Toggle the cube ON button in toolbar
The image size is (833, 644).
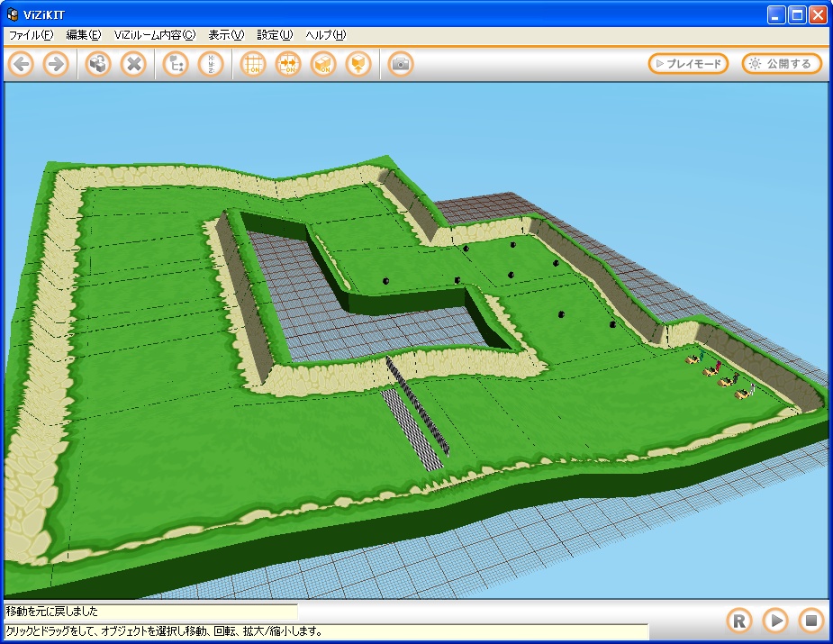coord(323,64)
